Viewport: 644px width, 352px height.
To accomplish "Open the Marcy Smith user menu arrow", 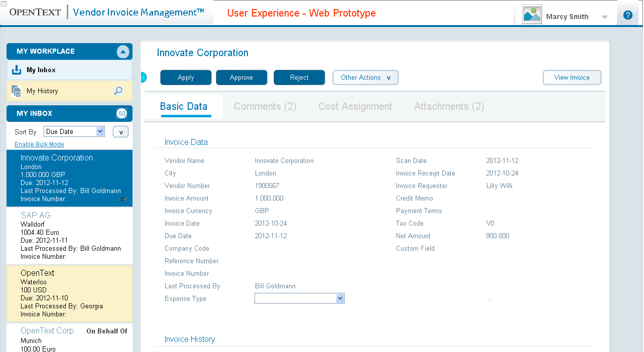I will click(605, 17).
